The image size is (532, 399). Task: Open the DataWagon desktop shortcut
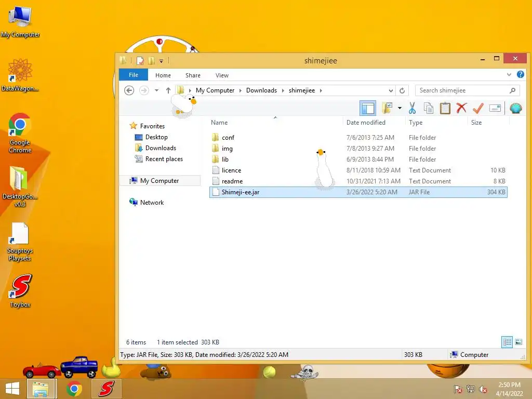[x=20, y=75]
